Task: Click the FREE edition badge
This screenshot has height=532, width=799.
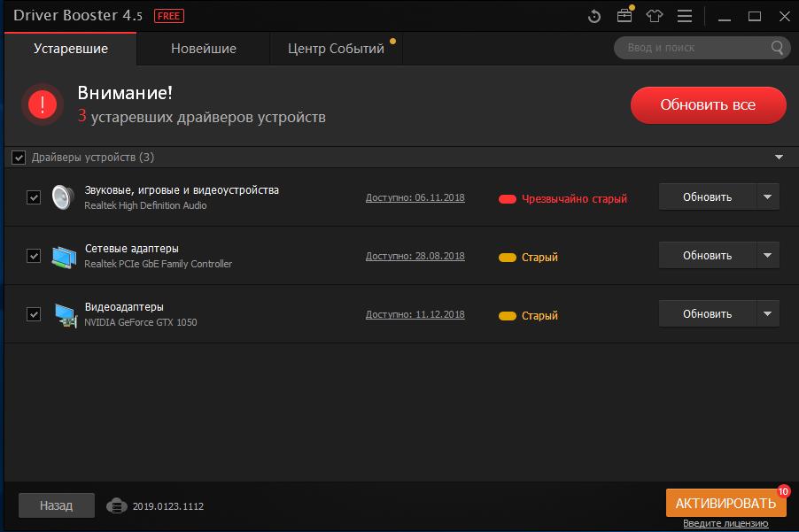Action: [x=169, y=16]
